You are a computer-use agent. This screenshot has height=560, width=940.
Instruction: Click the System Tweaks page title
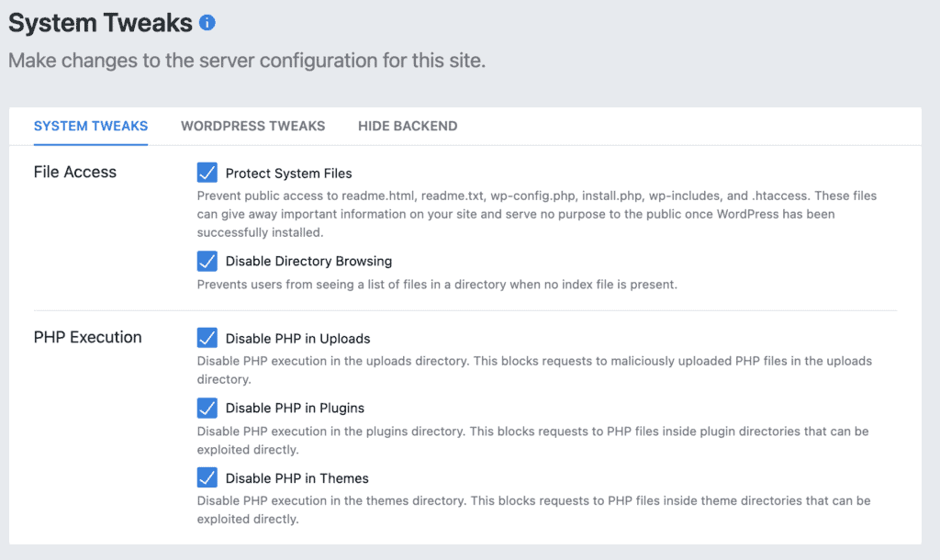(101, 23)
